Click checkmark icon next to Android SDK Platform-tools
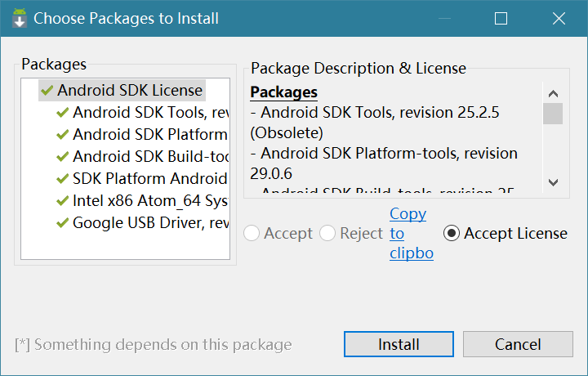Viewport: 588px width, 376px height. [62, 135]
